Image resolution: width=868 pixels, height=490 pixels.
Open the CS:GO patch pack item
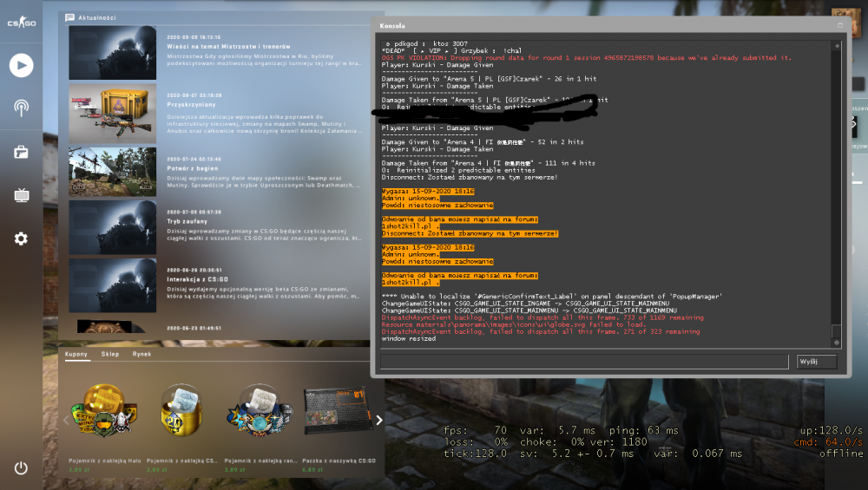click(x=337, y=411)
